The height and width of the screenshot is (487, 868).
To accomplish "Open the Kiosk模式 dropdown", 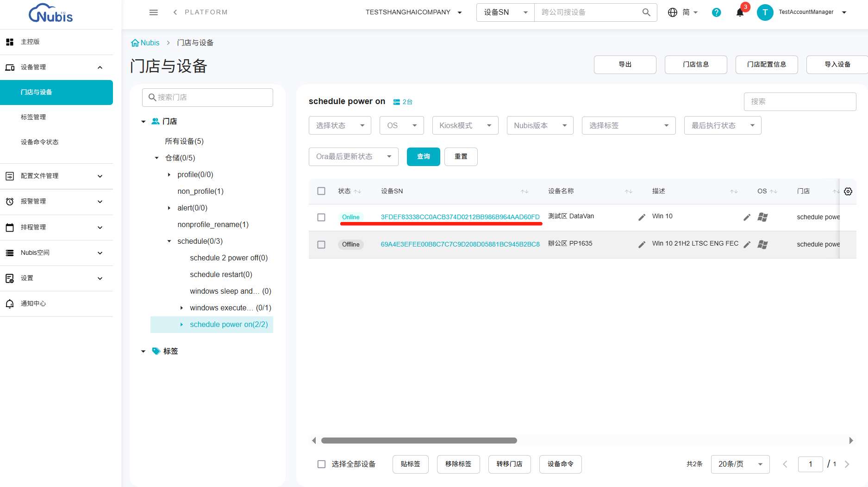I will click(x=465, y=125).
